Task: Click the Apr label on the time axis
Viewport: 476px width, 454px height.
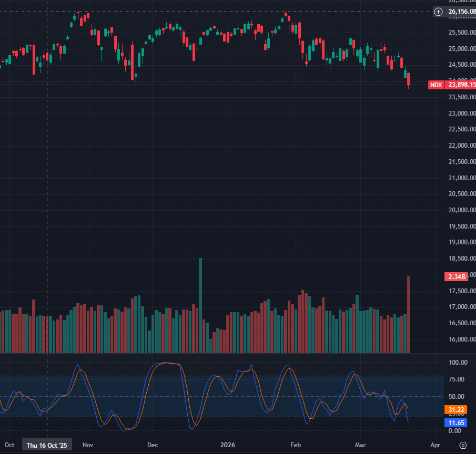Action: (x=436, y=445)
